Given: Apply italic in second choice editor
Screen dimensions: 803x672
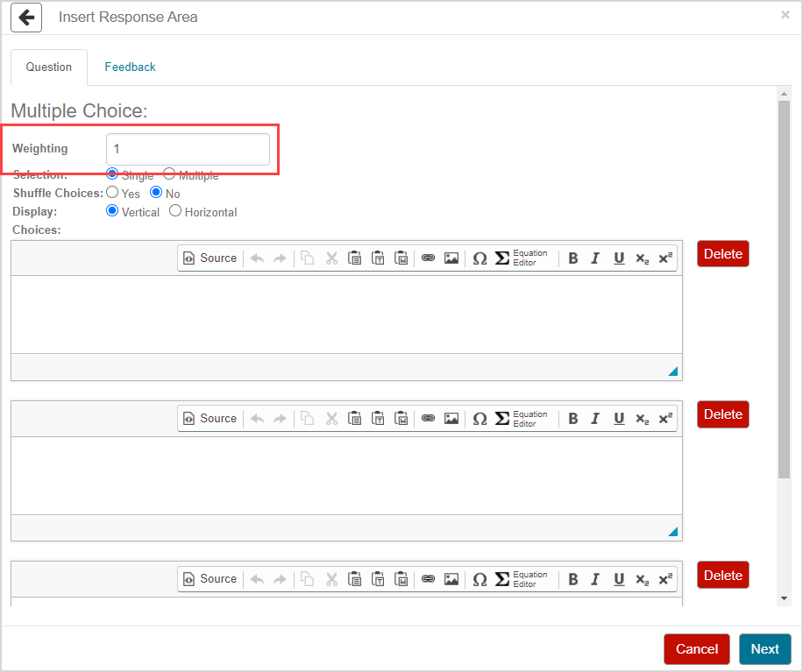Looking at the screenshot, I should coord(595,419).
